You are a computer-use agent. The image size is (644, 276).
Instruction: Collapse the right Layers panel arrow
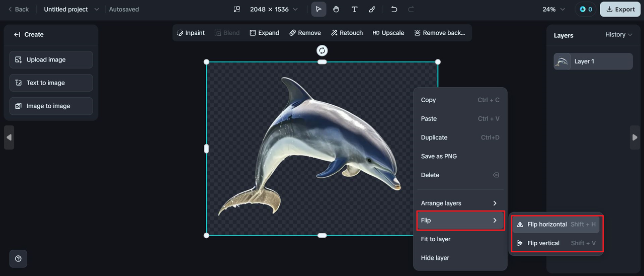634,137
